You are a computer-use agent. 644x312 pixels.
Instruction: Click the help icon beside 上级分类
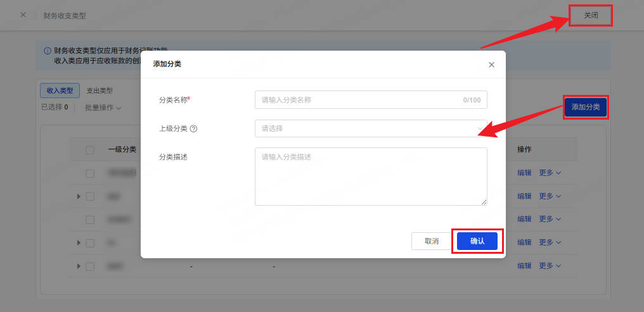point(194,128)
